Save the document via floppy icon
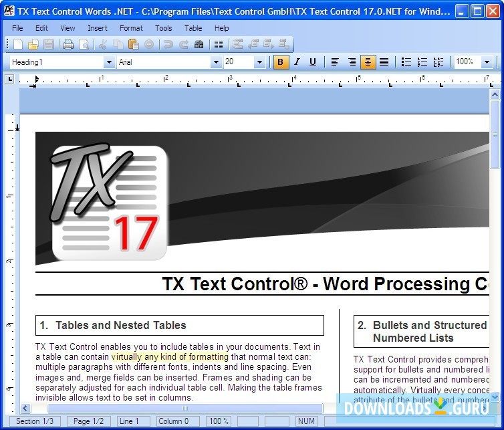 coord(49,44)
